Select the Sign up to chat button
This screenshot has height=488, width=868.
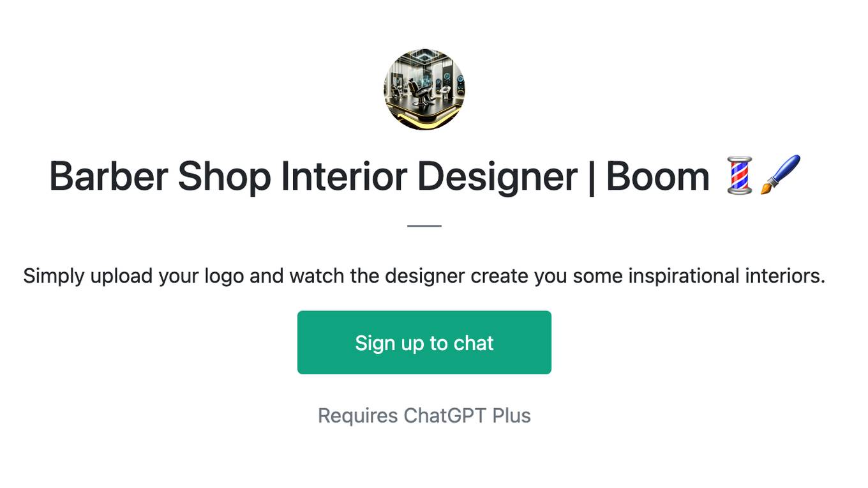pyautogui.click(x=424, y=342)
